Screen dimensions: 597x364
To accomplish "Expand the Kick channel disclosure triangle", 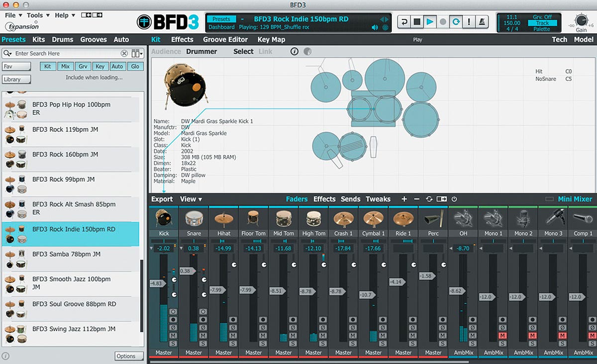I will 152,248.
